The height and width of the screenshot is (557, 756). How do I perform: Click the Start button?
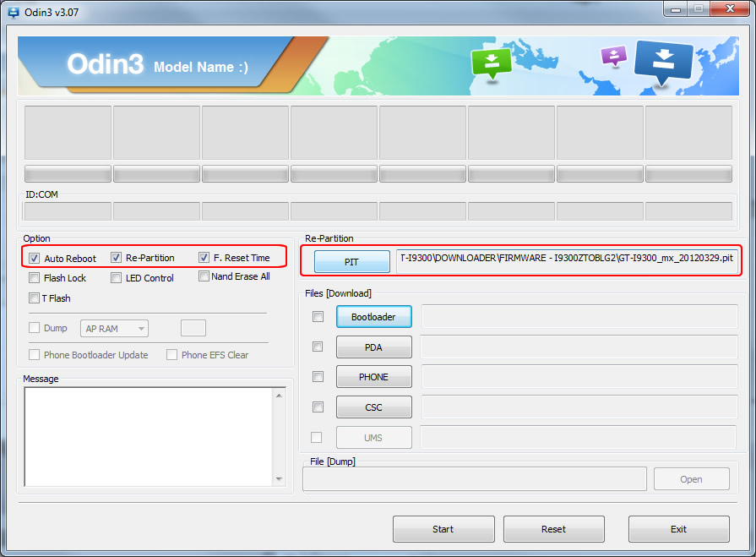pyautogui.click(x=443, y=529)
